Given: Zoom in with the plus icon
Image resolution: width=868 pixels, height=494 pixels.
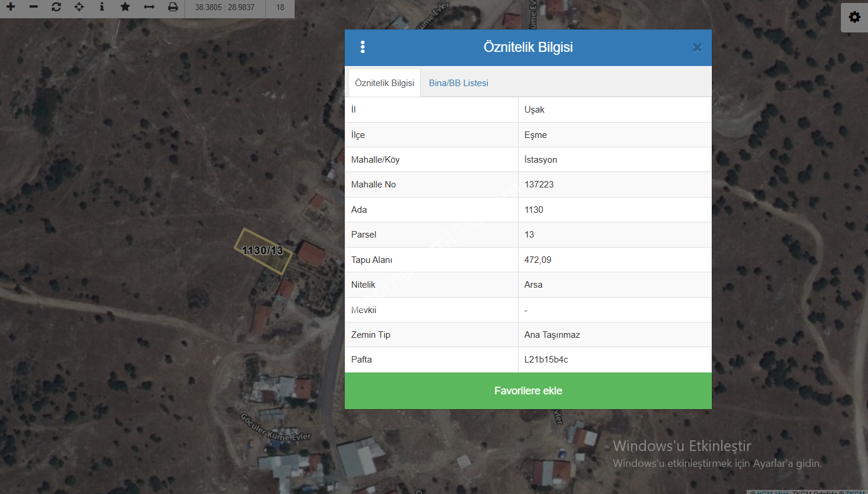Looking at the screenshot, I should point(11,7).
